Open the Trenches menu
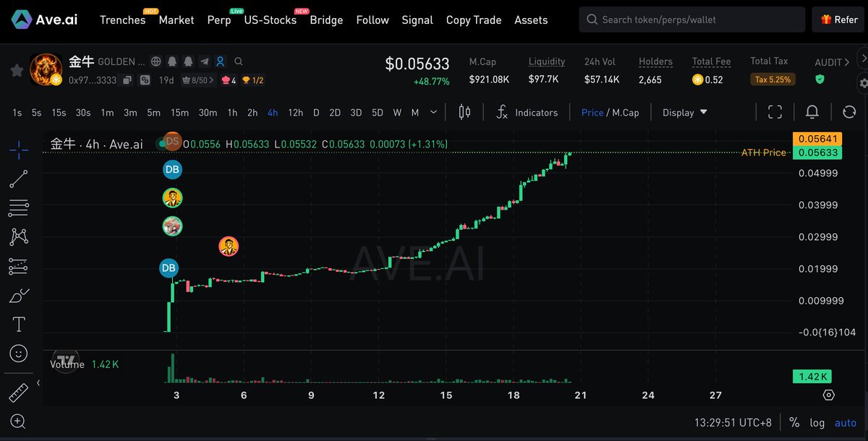The height and width of the screenshot is (441, 868). [122, 20]
